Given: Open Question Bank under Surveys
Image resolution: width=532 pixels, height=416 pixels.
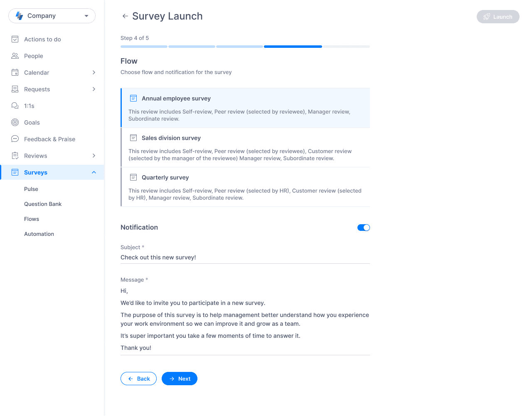Looking at the screenshot, I should [x=43, y=204].
